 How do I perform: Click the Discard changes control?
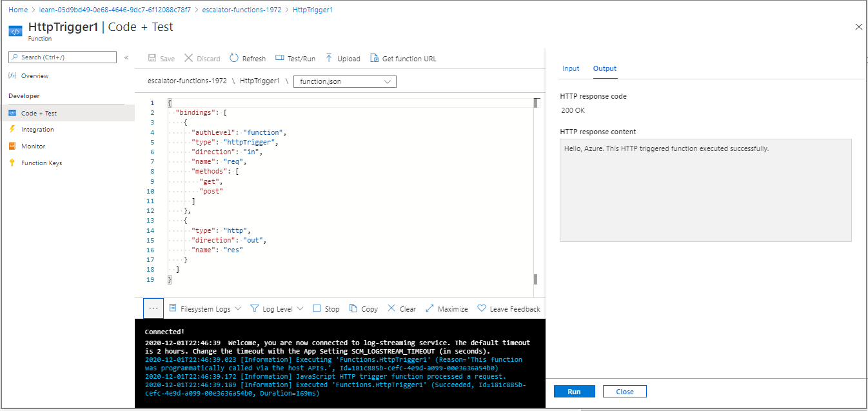pos(202,58)
